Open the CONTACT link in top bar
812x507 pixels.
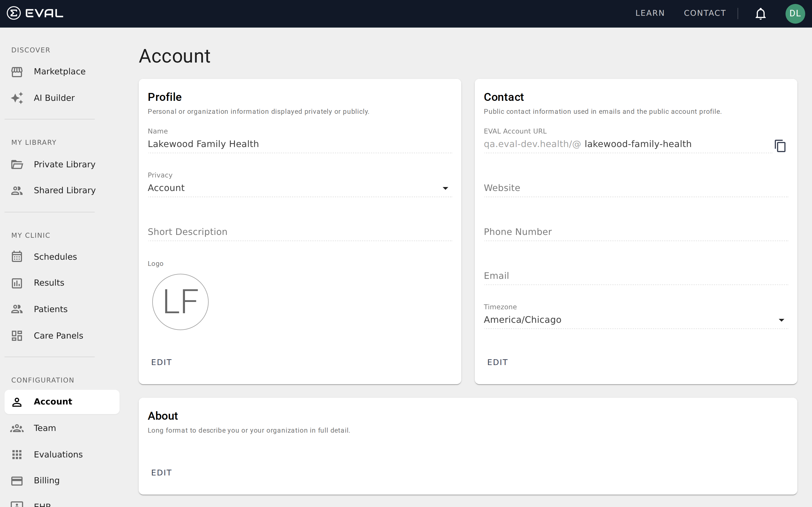click(x=705, y=13)
